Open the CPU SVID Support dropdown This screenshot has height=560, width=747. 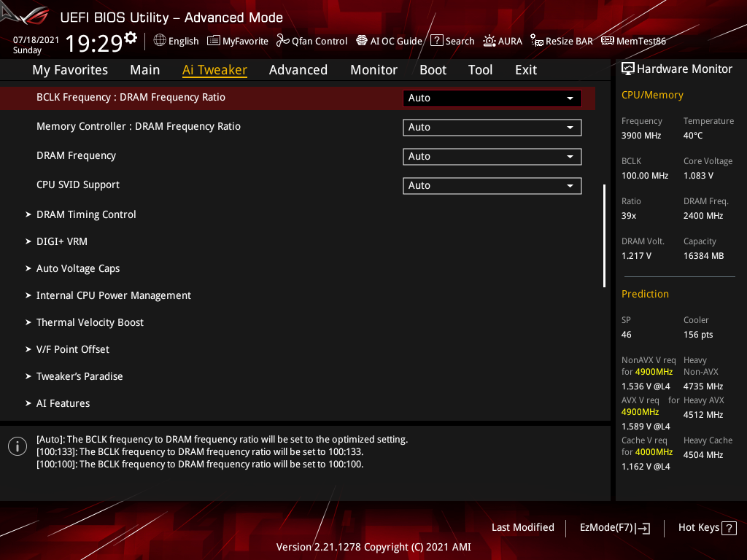(492, 185)
